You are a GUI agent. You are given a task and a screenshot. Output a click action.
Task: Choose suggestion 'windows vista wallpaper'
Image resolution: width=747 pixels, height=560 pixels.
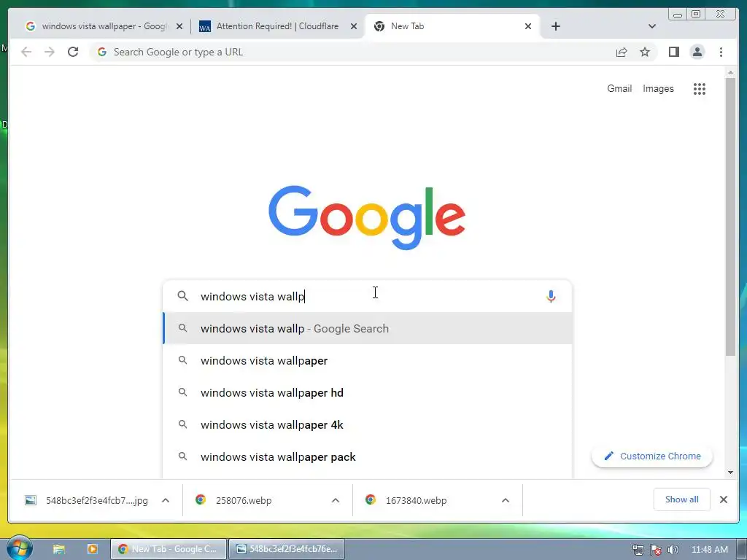(368, 360)
